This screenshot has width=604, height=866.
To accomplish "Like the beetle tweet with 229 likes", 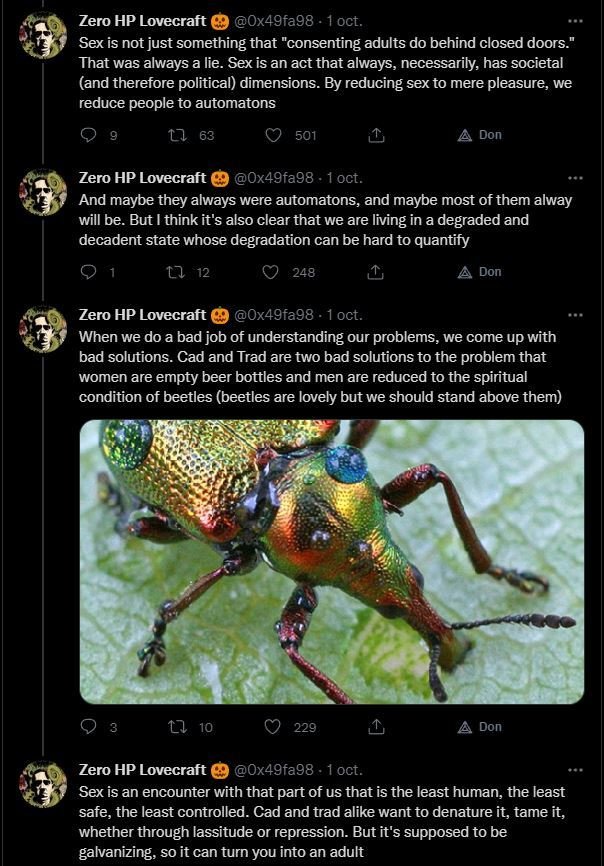I will [x=271, y=727].
